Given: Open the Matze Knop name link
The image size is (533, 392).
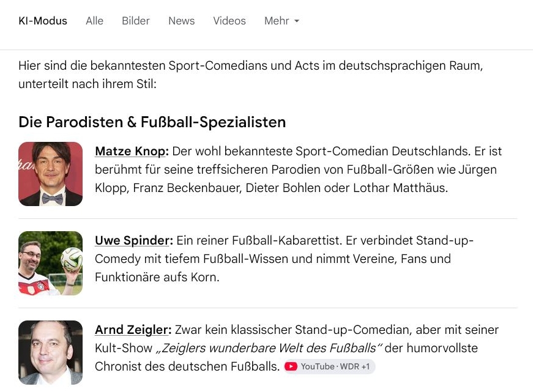Looking at the screenshot, I should [x=132, y=151].
